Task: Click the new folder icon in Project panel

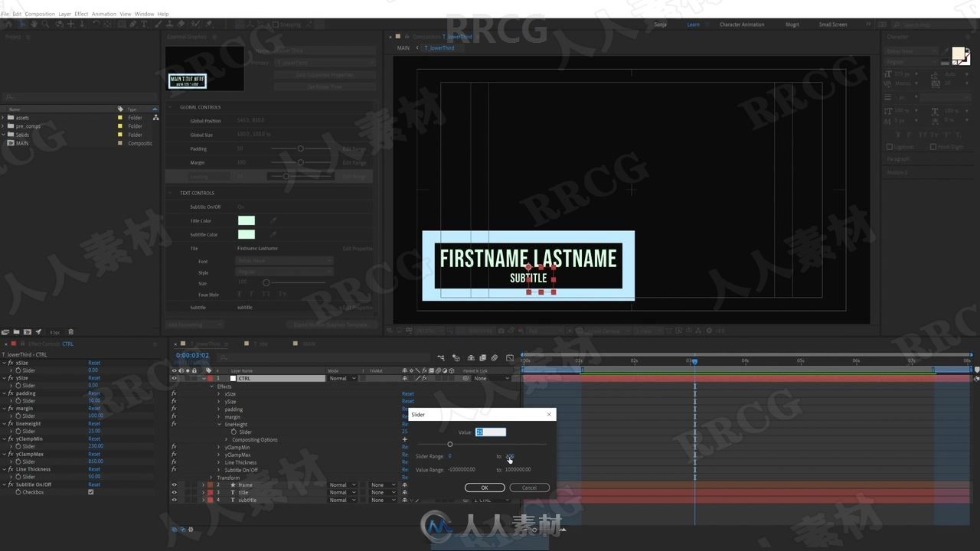Action: (x=16, y=331)
